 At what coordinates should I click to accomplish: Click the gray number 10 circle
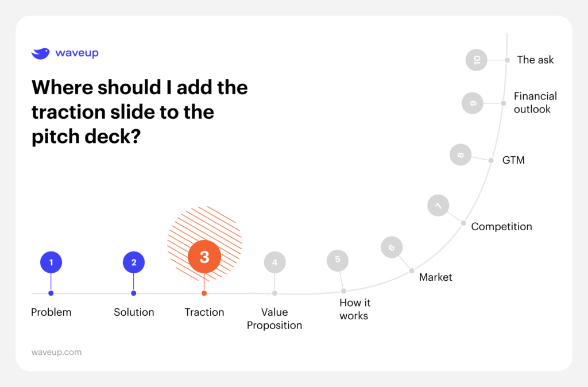click(477, 60)
